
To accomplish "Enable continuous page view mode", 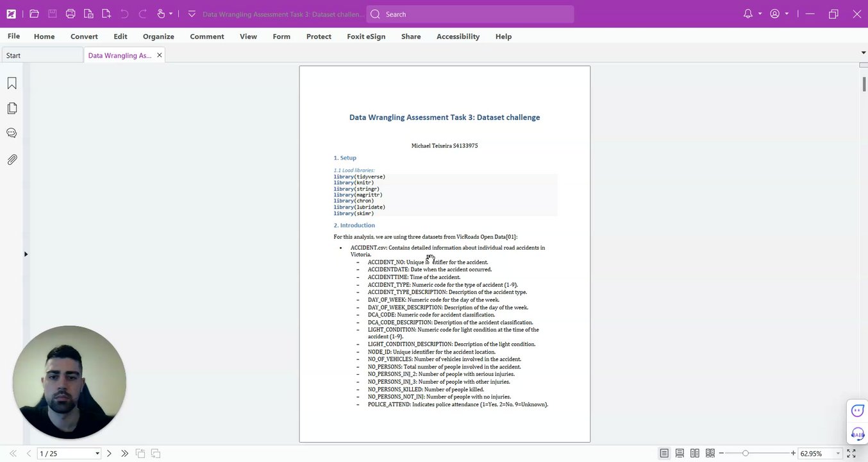I will [x=680, y=454].
